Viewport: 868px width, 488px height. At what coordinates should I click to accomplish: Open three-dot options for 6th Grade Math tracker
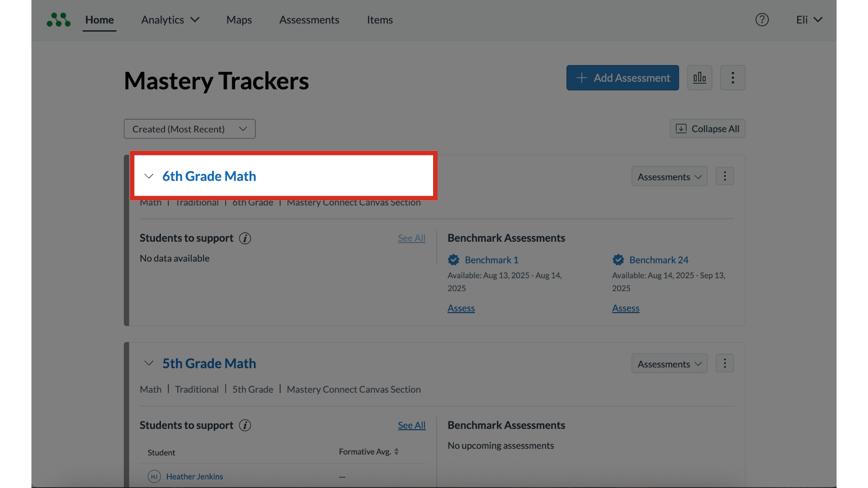tap(725, 176)
